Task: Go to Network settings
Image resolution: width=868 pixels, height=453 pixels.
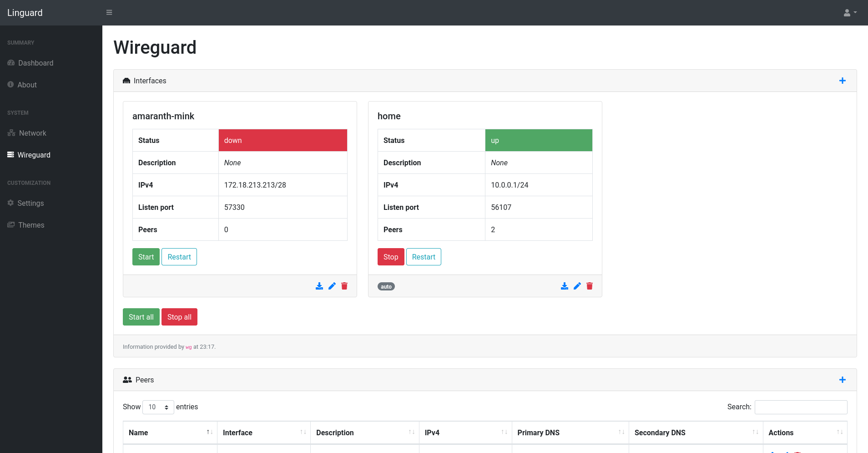Action: 27,133
